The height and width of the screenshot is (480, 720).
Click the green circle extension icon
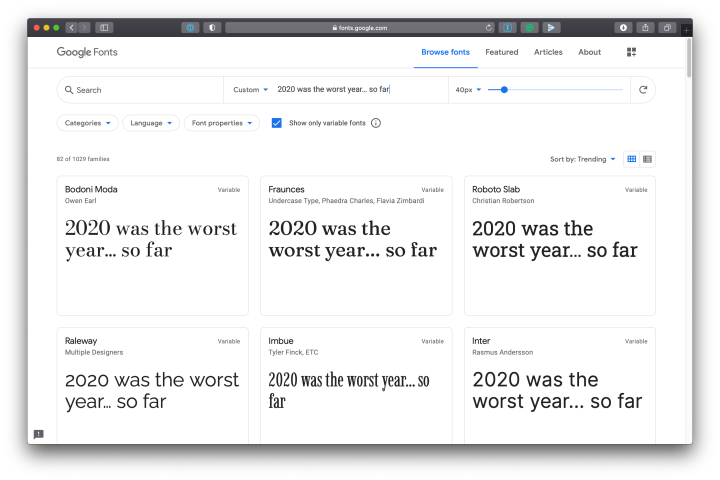pos(529,28)
